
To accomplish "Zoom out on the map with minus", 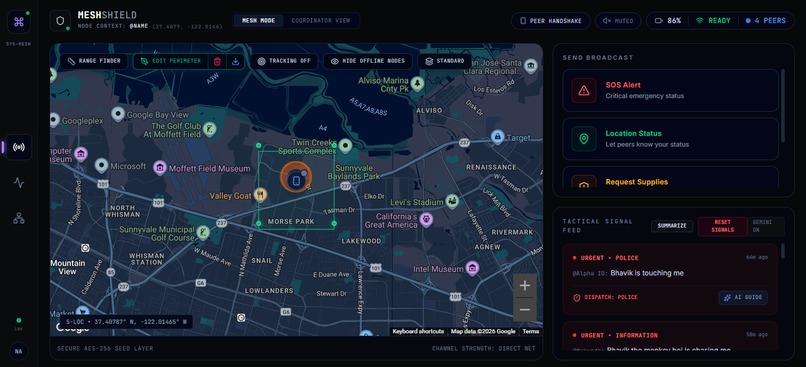I will point(525,309).
